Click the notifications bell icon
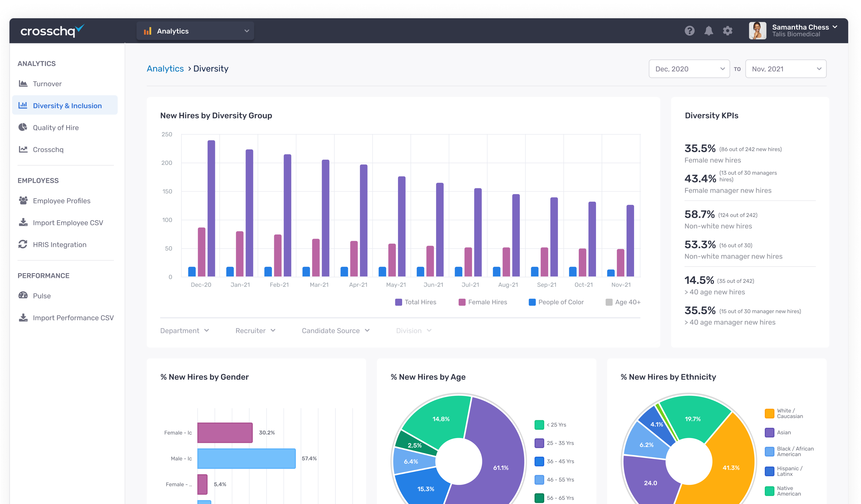The image size is (861, 504). click(708, 31)
